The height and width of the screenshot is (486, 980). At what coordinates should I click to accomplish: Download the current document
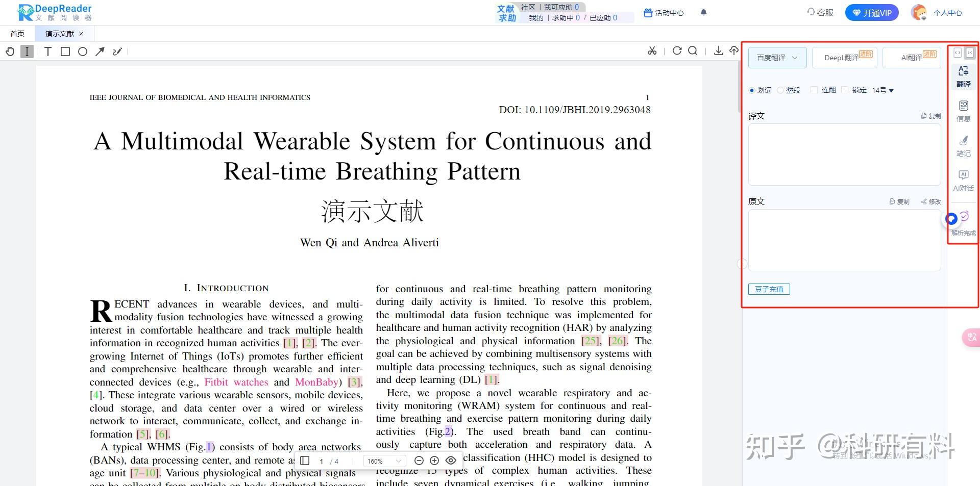(x=718, y=50)
